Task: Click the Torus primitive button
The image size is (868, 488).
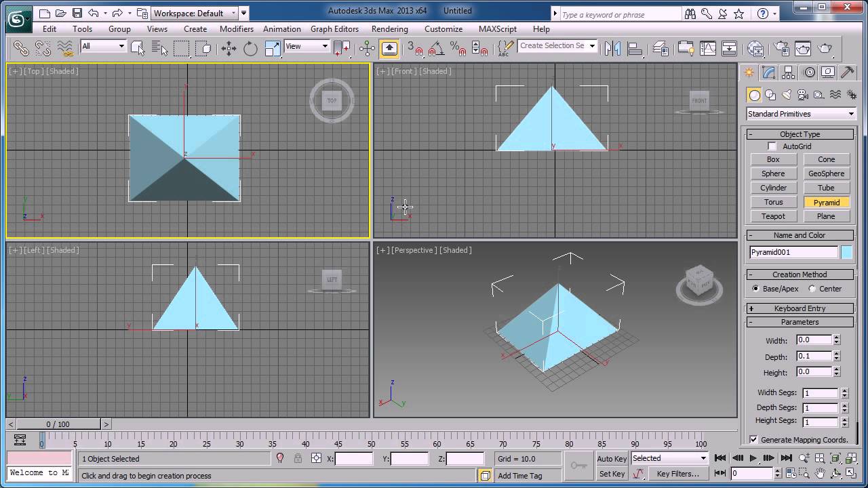Action: tap(773, 202)
